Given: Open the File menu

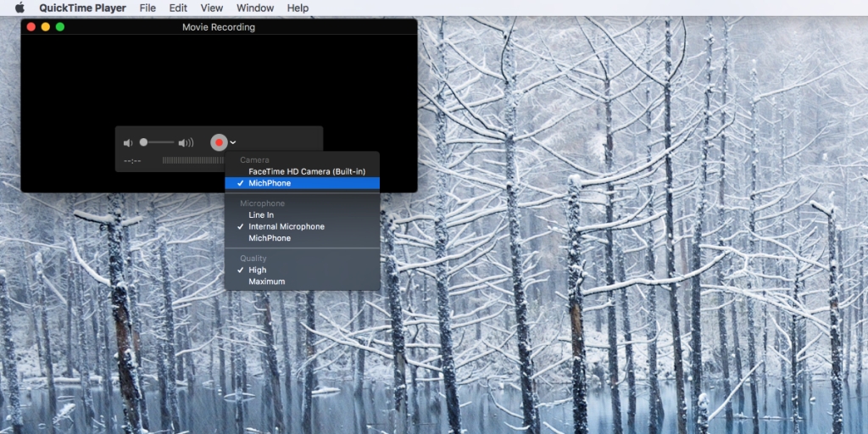Looking at the screenshot, I should coord(147,8).
